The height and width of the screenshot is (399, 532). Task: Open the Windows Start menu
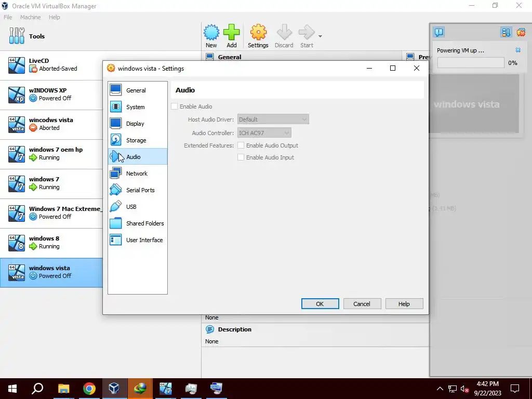[12, 389]
